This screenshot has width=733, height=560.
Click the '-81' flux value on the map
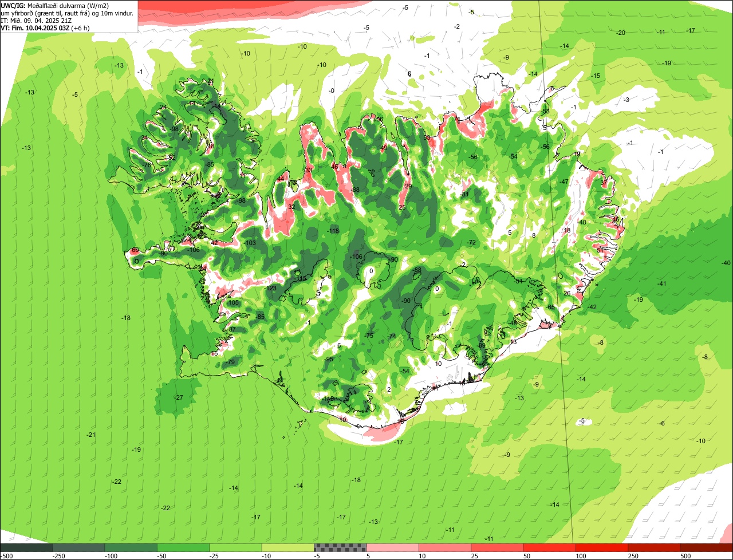point(464,195)
